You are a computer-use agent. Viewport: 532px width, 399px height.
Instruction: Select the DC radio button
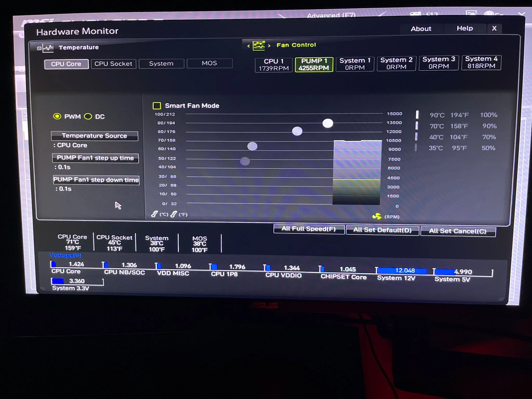pos(88,116)
